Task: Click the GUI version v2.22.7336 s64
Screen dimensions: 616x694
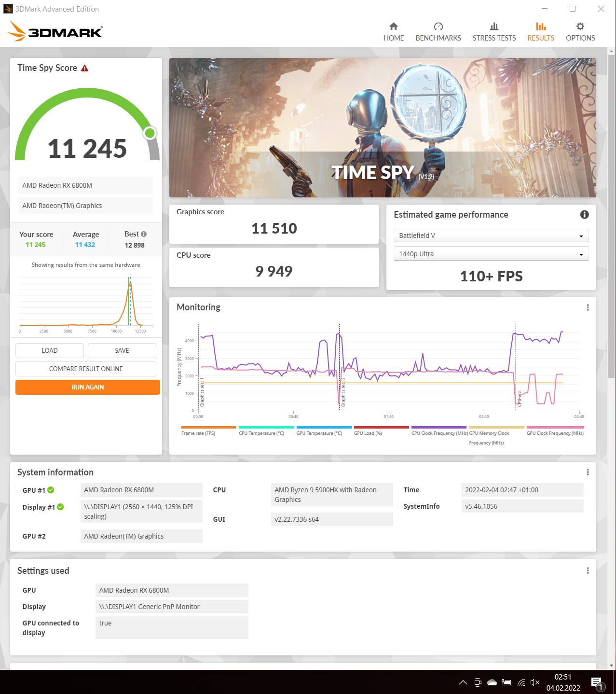Action: pyautogui.click(x=332, y=519)
